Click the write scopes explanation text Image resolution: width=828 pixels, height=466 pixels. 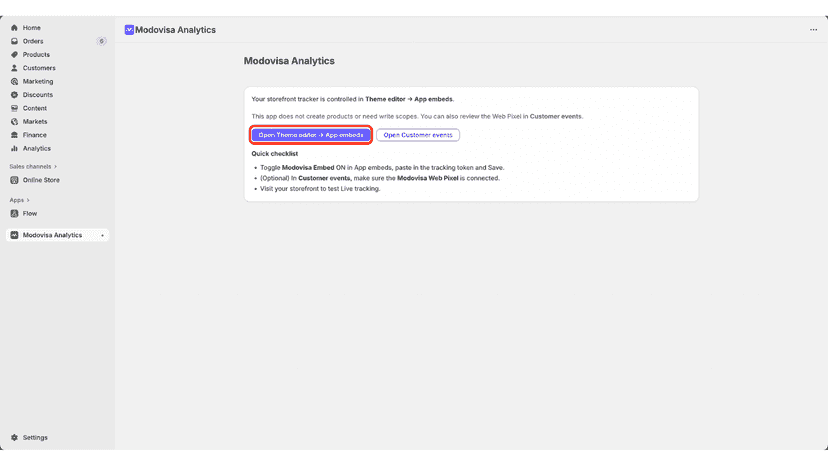coord(417,116)
